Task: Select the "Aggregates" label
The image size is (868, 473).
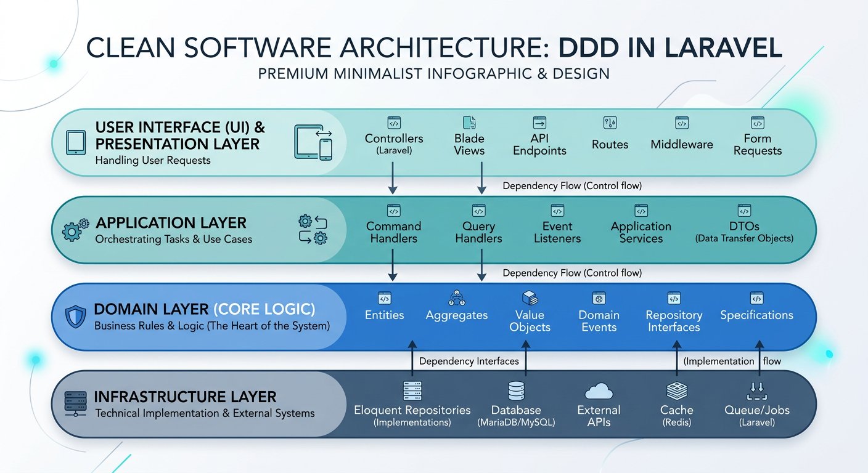Action: [457, 315]
